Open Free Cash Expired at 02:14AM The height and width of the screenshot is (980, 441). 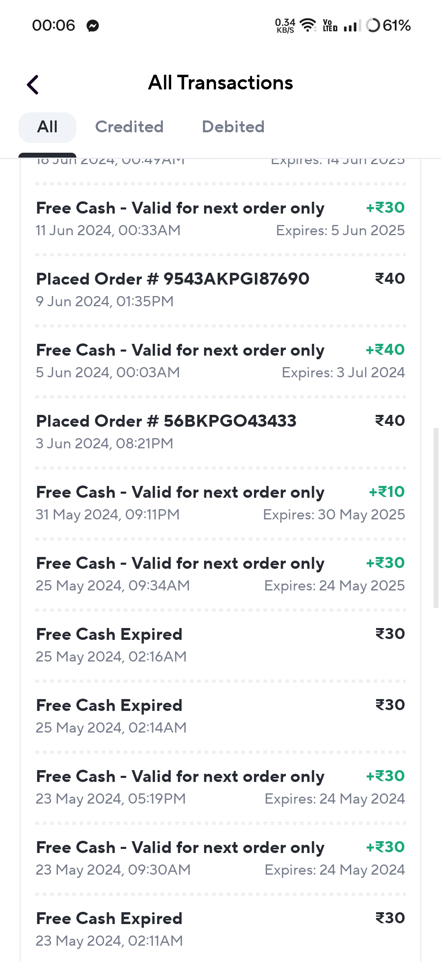[x=220, y=716]
